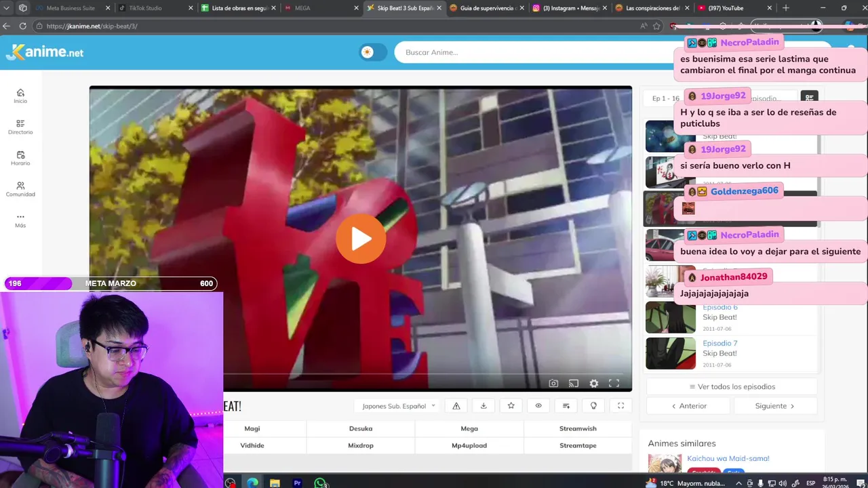Show hidden system tray icons
868x488 pixels.
740,483
